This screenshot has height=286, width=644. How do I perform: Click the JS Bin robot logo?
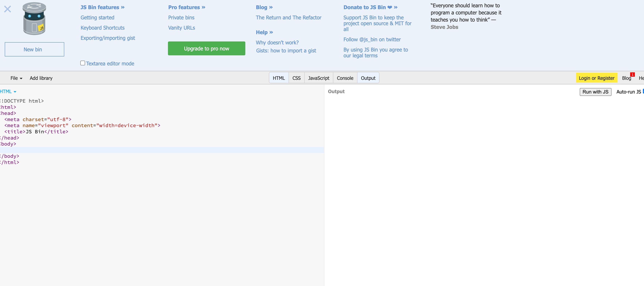click(34, 19)
